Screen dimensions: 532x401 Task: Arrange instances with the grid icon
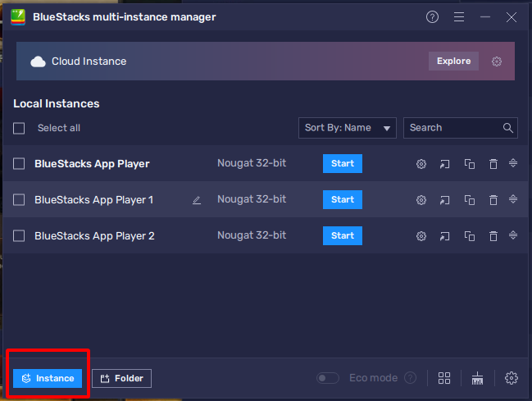[444, 378]
